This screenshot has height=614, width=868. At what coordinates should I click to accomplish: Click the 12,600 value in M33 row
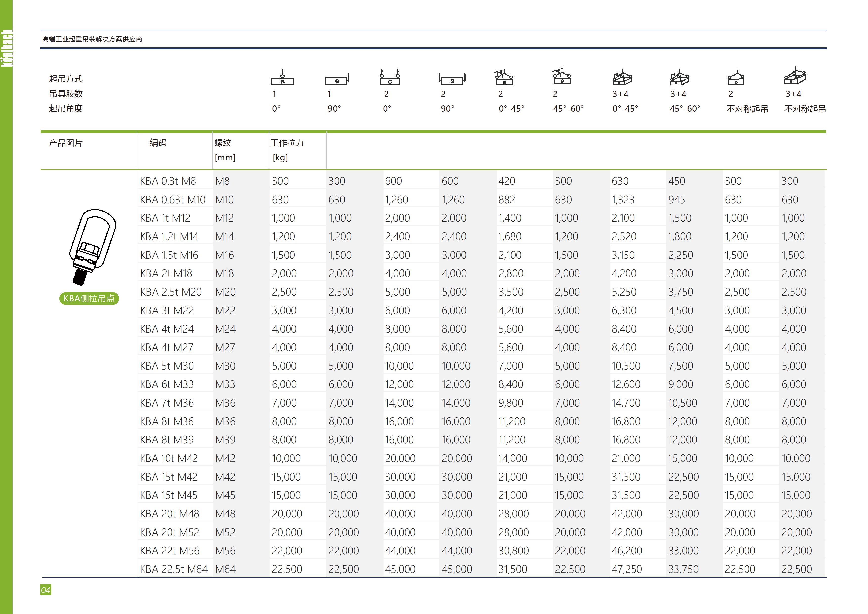[x=626, y=385]
